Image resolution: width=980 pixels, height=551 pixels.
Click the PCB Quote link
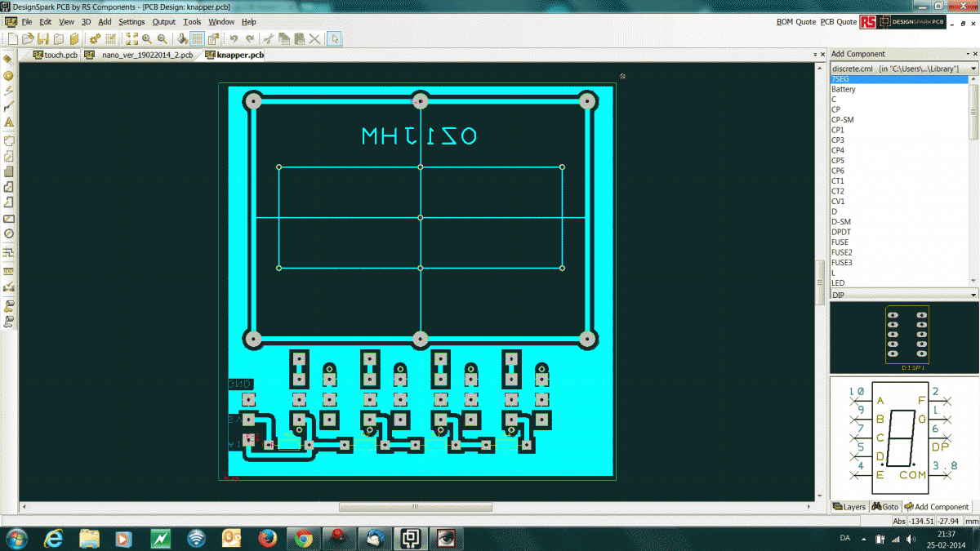[839, 22]
